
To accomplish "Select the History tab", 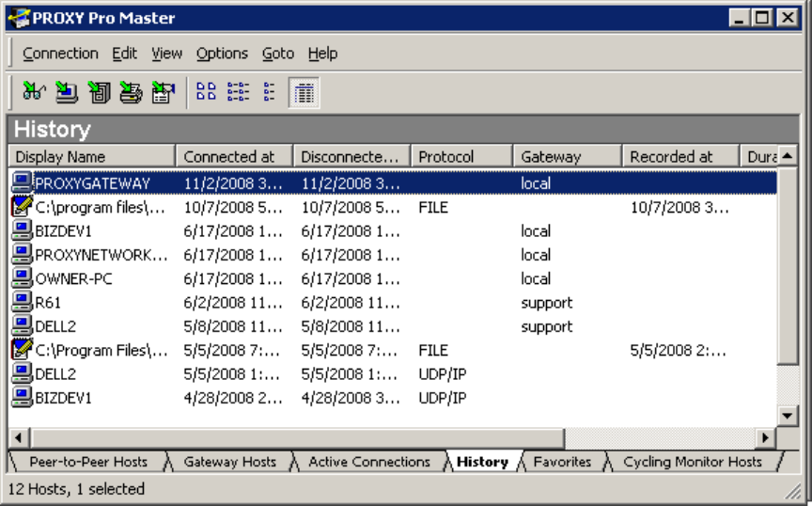I will coord(482,462).
